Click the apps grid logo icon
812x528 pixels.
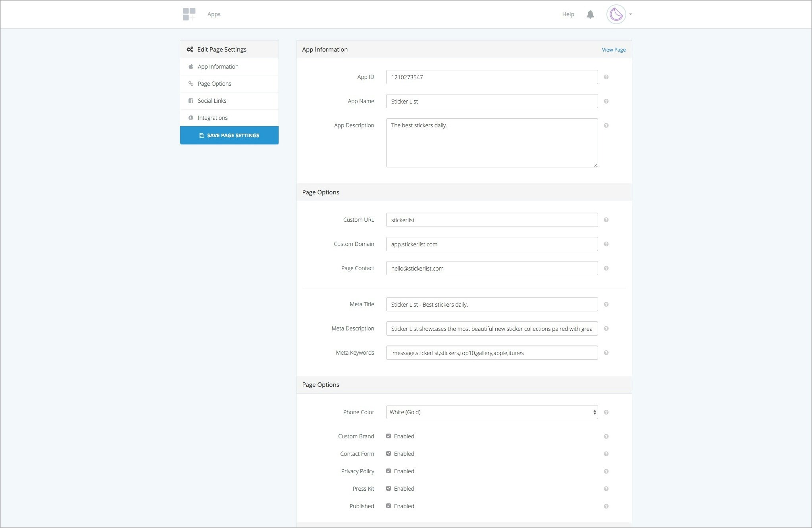[189, 14]
